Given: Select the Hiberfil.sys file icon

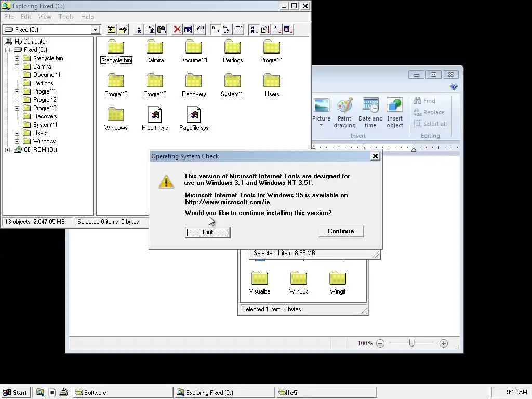Looking at the screenshot, I should (x=155, y=115).
